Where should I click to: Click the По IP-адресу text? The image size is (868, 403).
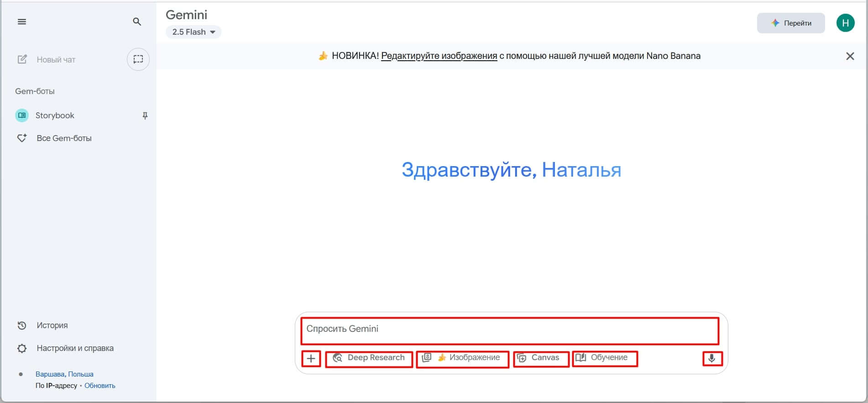point(56,386)
